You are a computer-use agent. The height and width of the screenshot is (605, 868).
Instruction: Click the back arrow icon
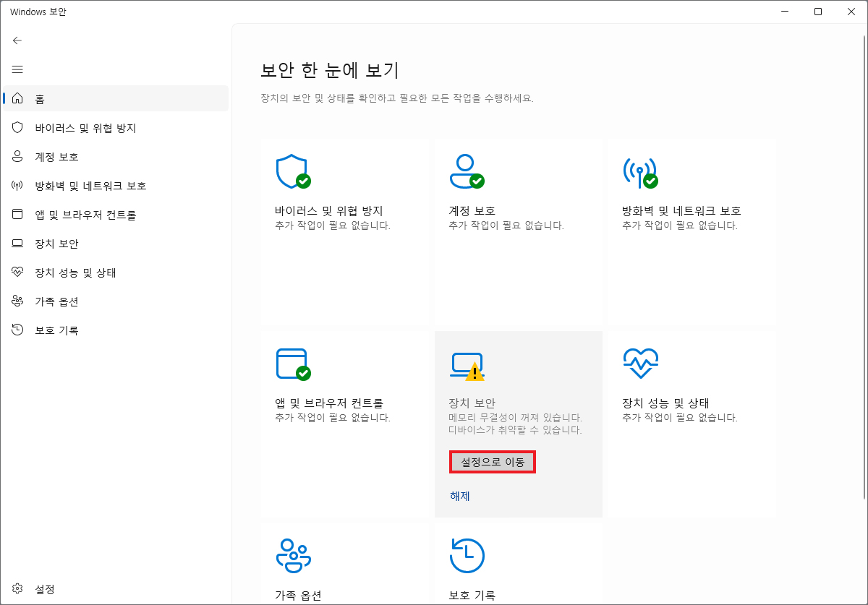click(17, 40)
